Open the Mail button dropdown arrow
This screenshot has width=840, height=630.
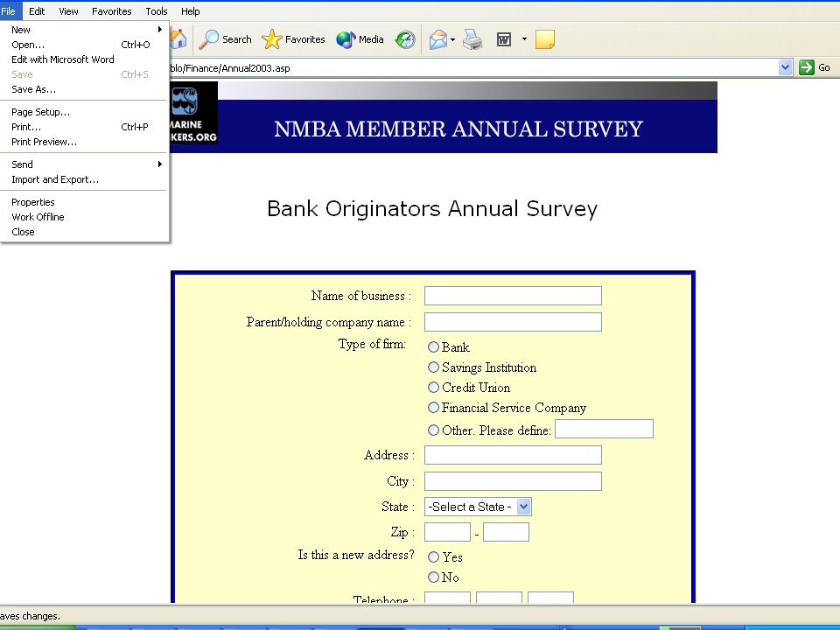pyautogui.click(x=452, y=39)
